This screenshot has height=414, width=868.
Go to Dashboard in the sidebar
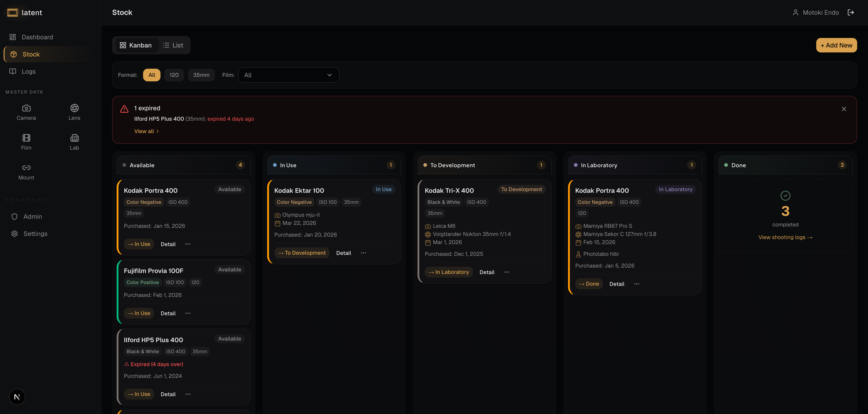coord(37,37)
